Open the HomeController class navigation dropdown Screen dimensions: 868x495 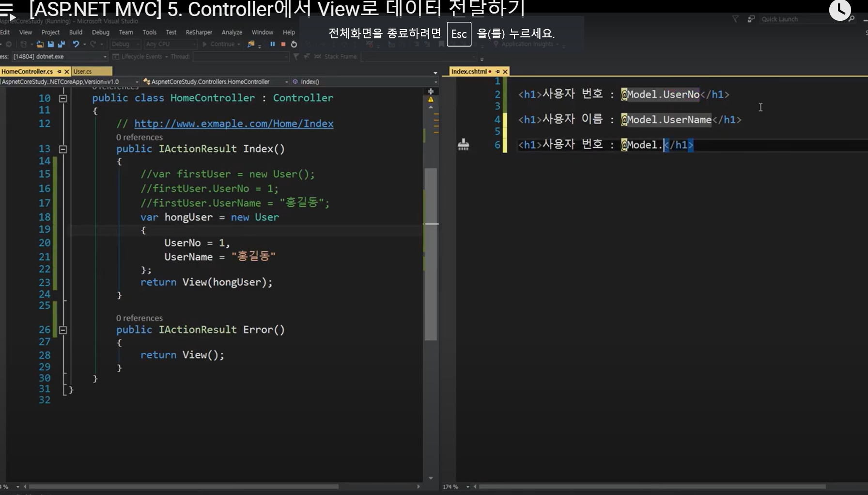[216, 81]
